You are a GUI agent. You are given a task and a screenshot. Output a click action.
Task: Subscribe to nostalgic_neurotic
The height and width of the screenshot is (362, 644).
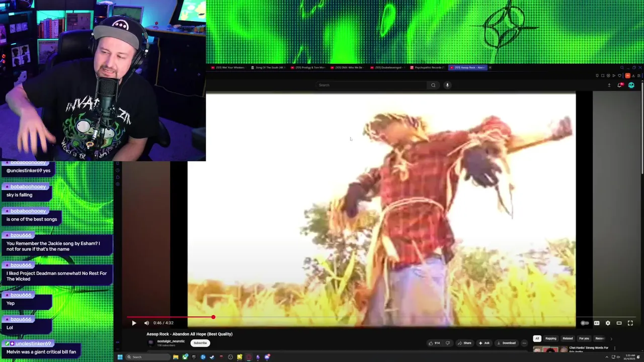tap(200, 343)
